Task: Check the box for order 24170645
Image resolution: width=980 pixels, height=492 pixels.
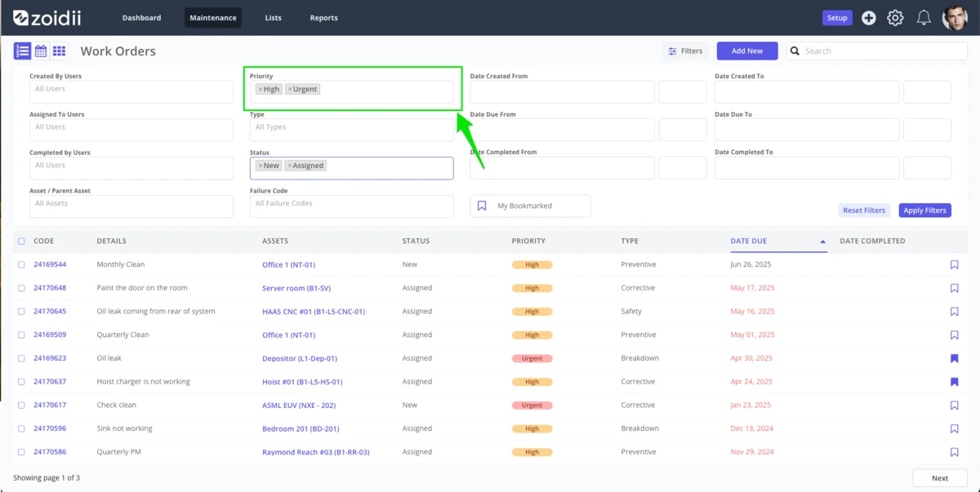Action: [21, 312]
